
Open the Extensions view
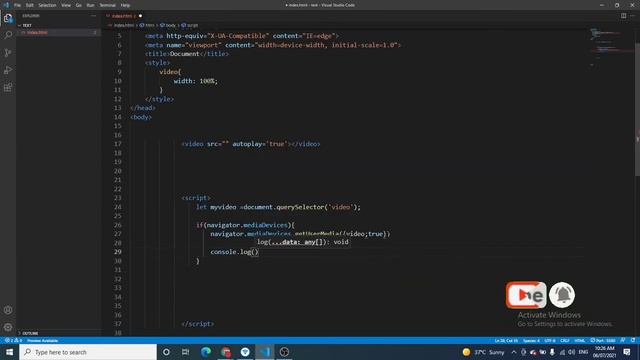8,87
